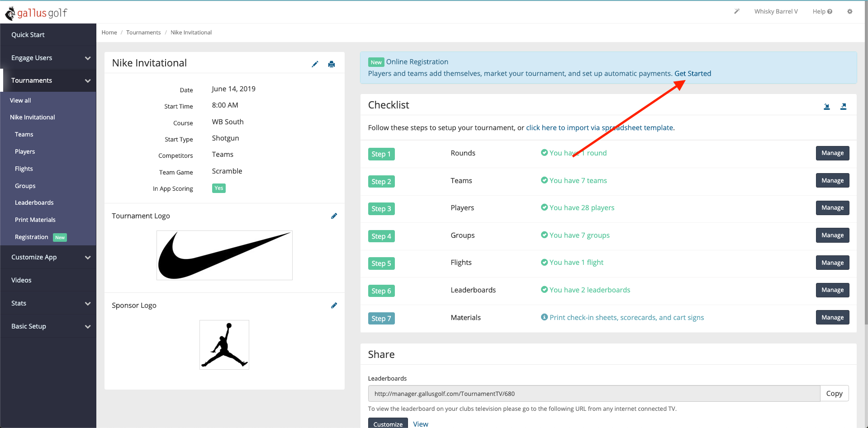Click Manage for Leaderboards step

(832, 290)
